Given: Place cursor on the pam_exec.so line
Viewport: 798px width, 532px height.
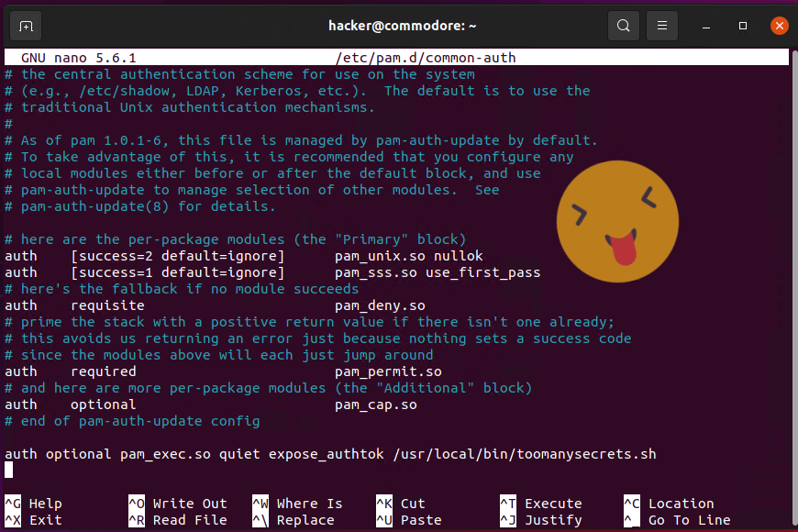Looking at the screenshot, I should 330,454.
